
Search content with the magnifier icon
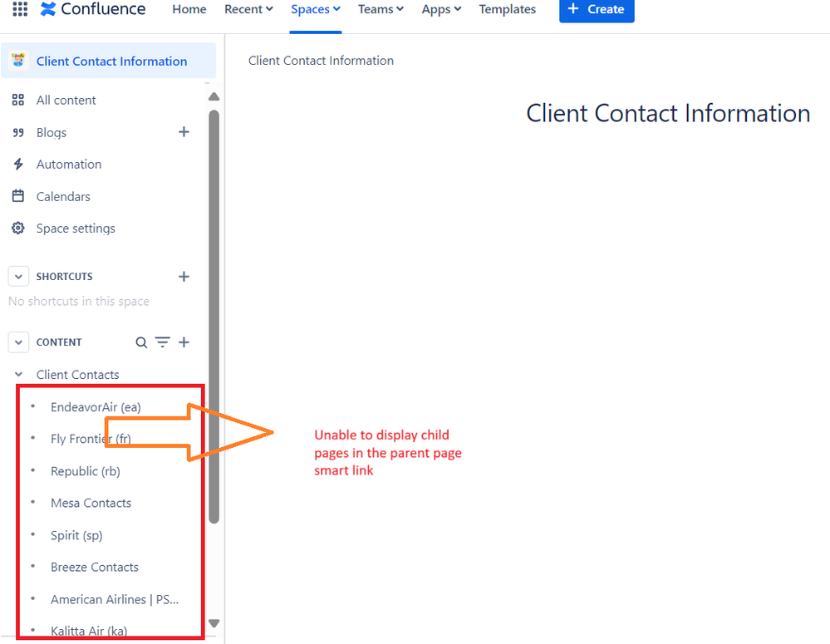pos(140,342)
